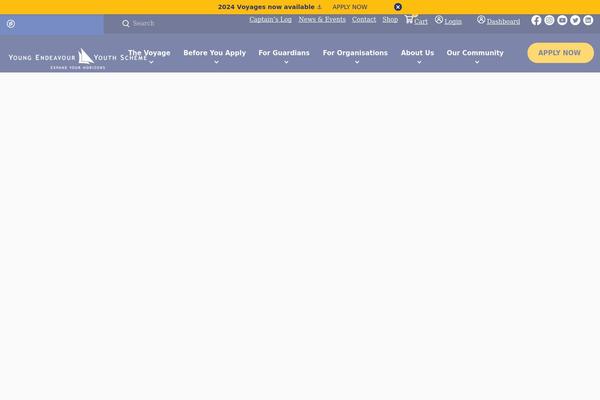
Task: Open the Instagram social icon
Action: pyautogui.click(x=549, y=20)
